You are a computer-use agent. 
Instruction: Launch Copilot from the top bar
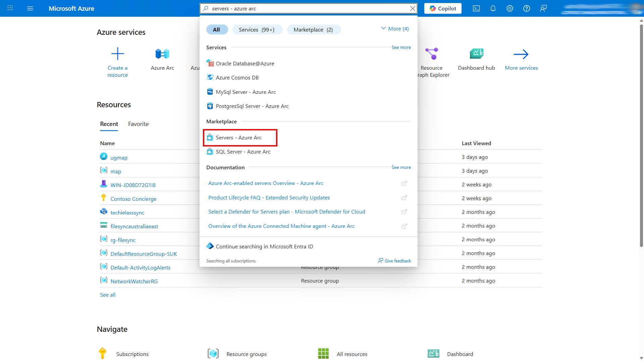(x=442, y=8)
